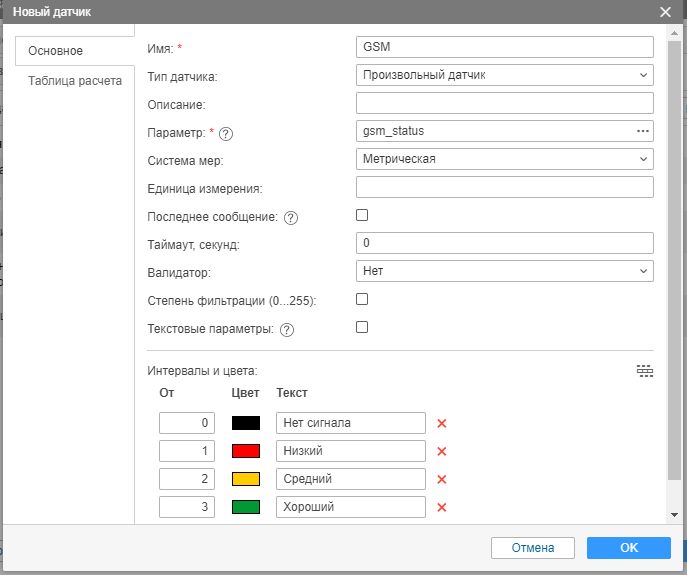Viewport: 687px width, 575px height.
Task: Toggle Степень фильтрации checkbox
Action: 362,299
